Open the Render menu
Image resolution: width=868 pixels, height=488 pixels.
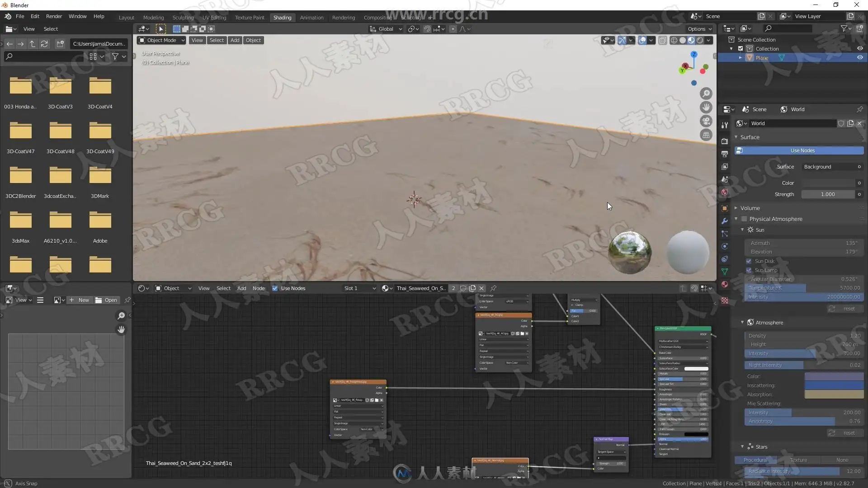[x=54, y=16]
